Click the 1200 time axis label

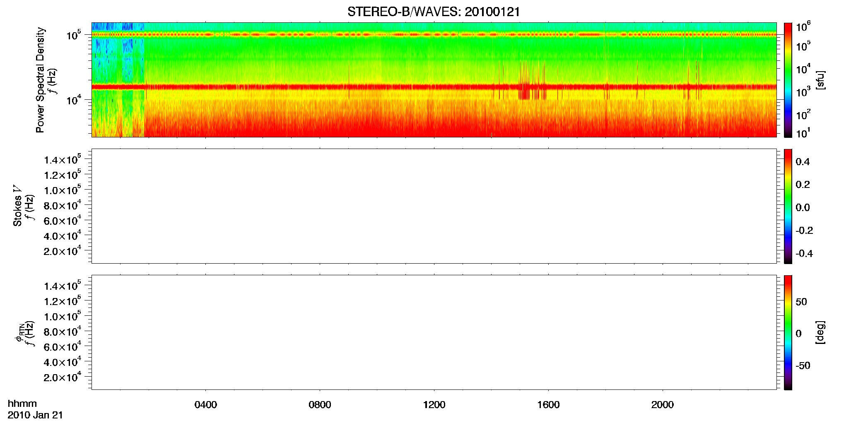tap(434, 405)
